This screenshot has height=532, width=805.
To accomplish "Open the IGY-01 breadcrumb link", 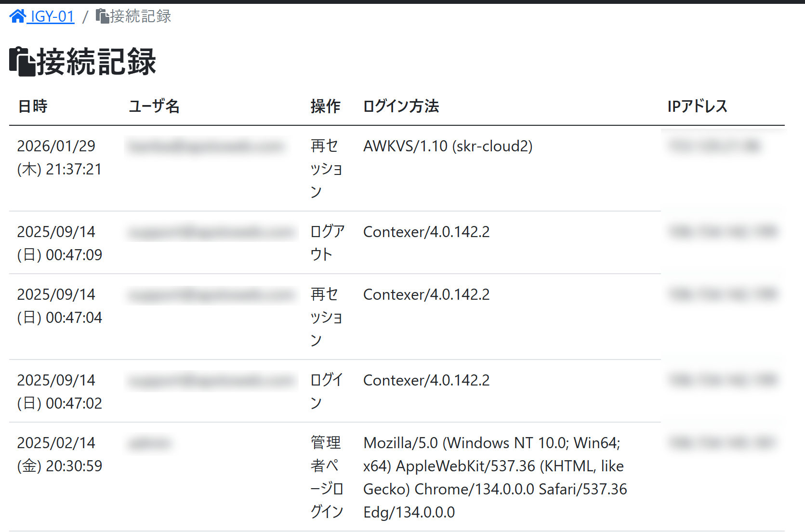I will coord(52,16).
